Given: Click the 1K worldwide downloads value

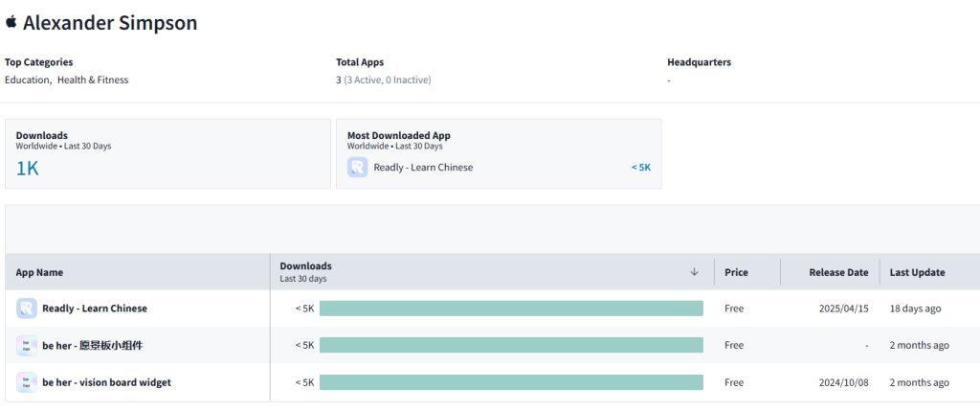Looking at the screenshot, I should pyautogui.click(x=28, y=169).
